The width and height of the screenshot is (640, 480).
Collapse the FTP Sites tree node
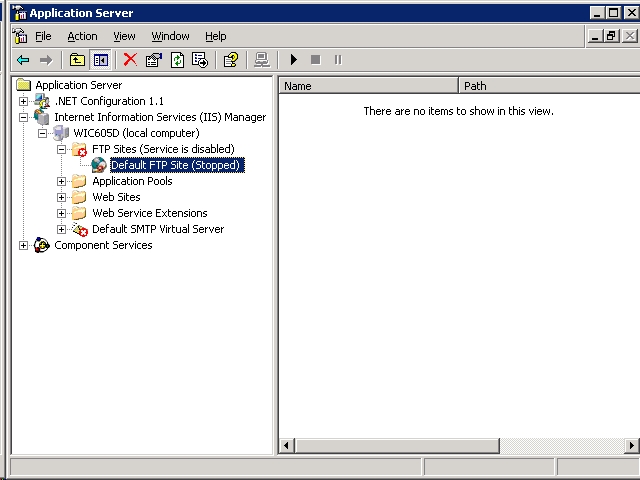pos(62,149)
